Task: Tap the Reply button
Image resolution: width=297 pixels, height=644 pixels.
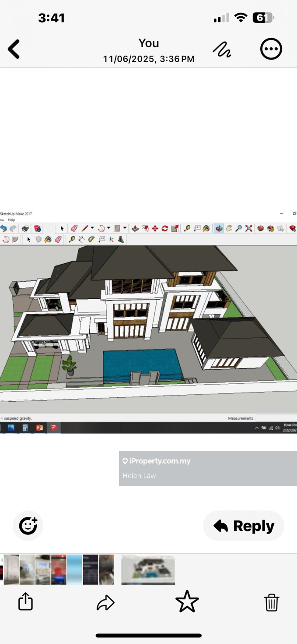Action: pyautogui.click(x=244, y=526)
